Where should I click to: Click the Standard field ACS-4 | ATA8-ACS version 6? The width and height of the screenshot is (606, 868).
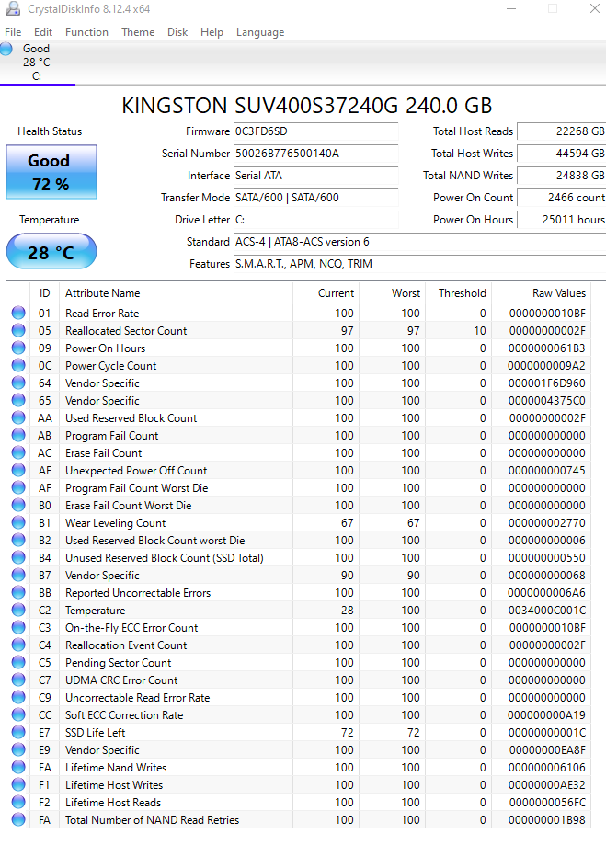click(419, 242)
